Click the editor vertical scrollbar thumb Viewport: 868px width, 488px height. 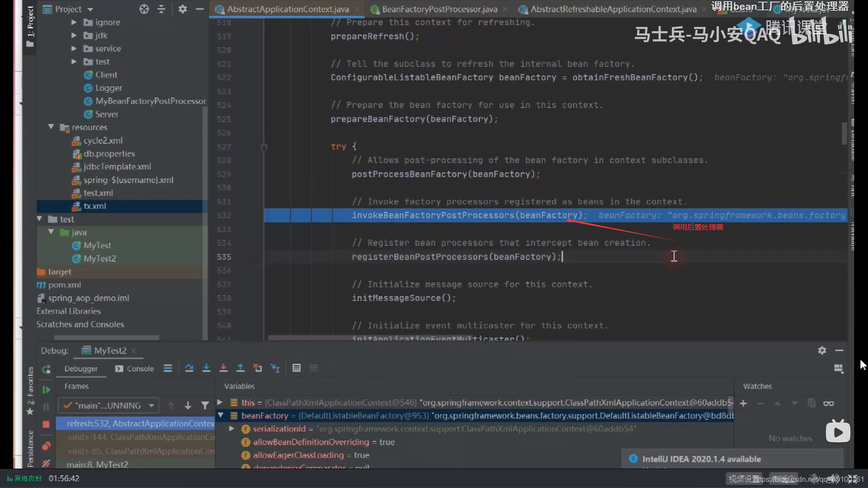pyautogui.click(x=844, y=133)
